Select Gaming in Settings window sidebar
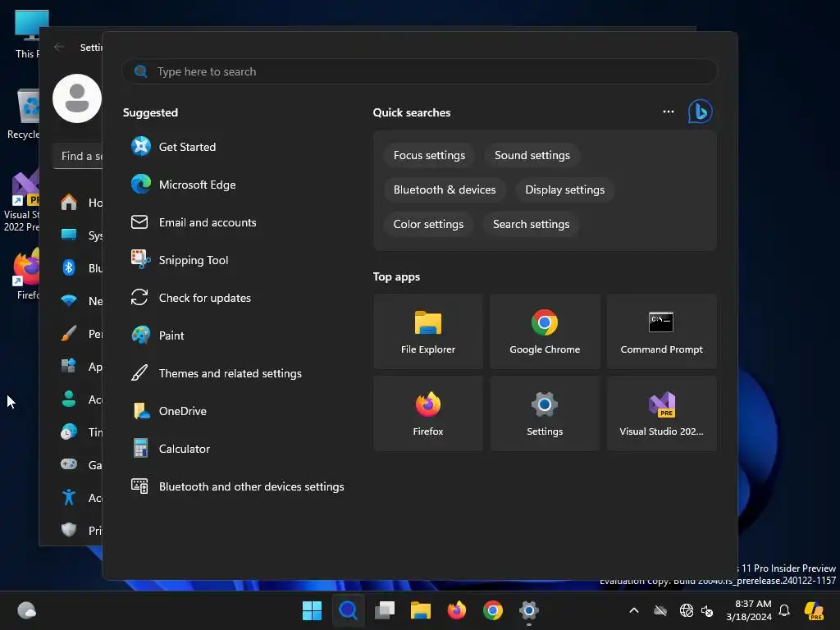The height and width of the screenshot is (630, 840). pos(80,464)
